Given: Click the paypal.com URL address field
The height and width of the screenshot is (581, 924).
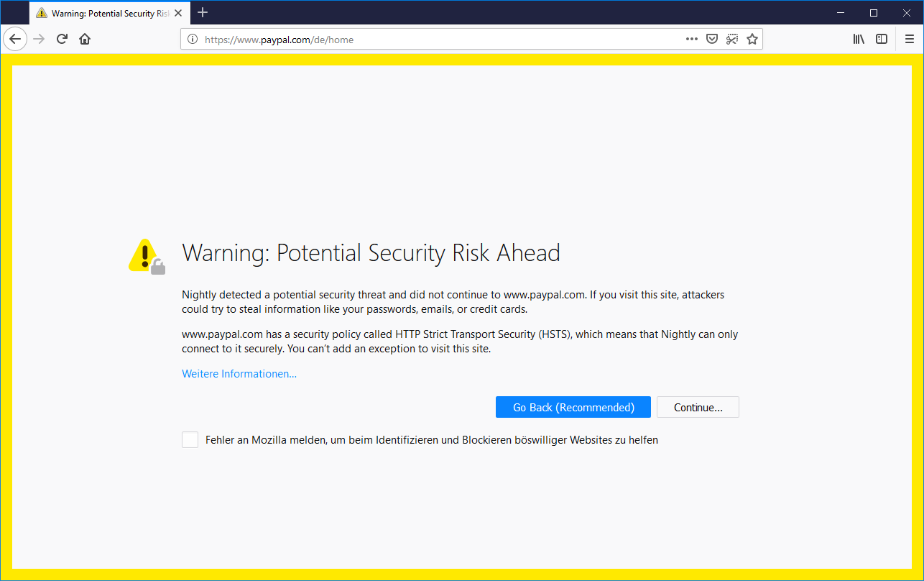Looking at the screenshot, I should tap(431, 40).
